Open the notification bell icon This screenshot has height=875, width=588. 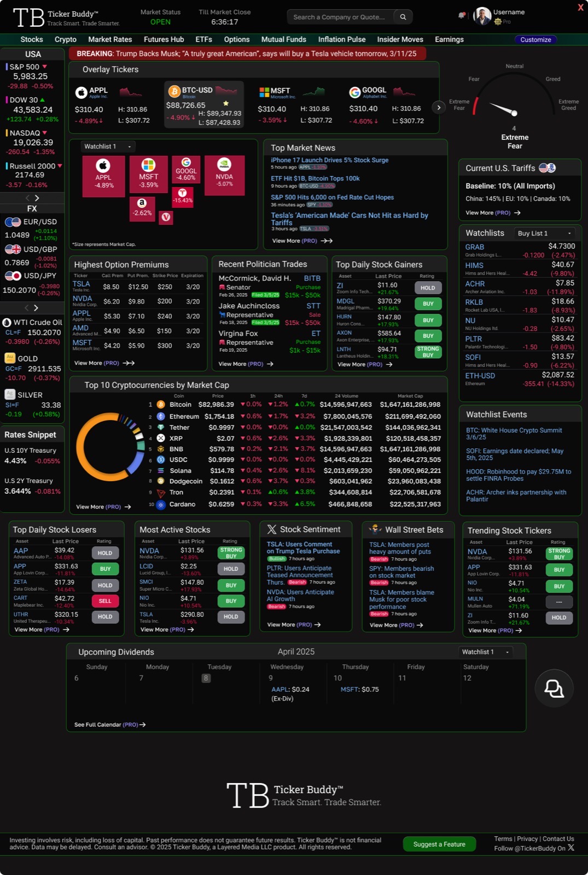tap(462, 15)
